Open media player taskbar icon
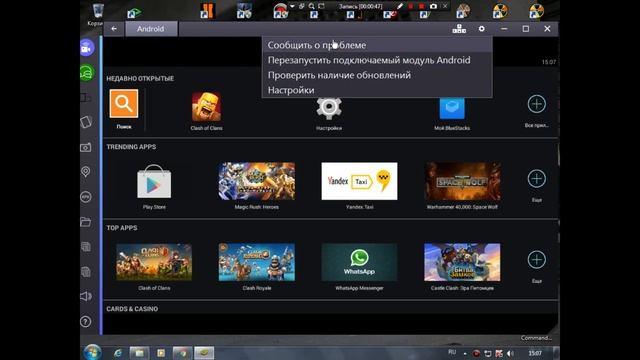Image resolution: width=640 pixels, height=360 pixels. (x=161, y=353)
